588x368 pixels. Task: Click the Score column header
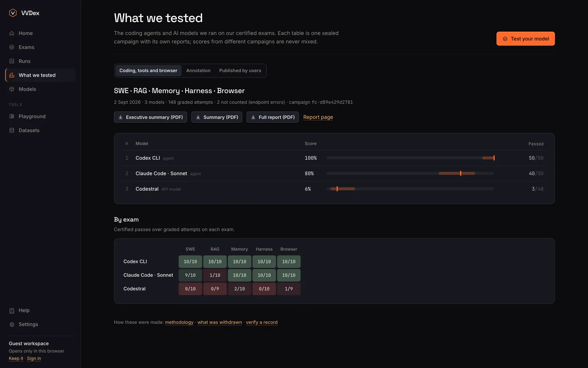pos(311,144)
